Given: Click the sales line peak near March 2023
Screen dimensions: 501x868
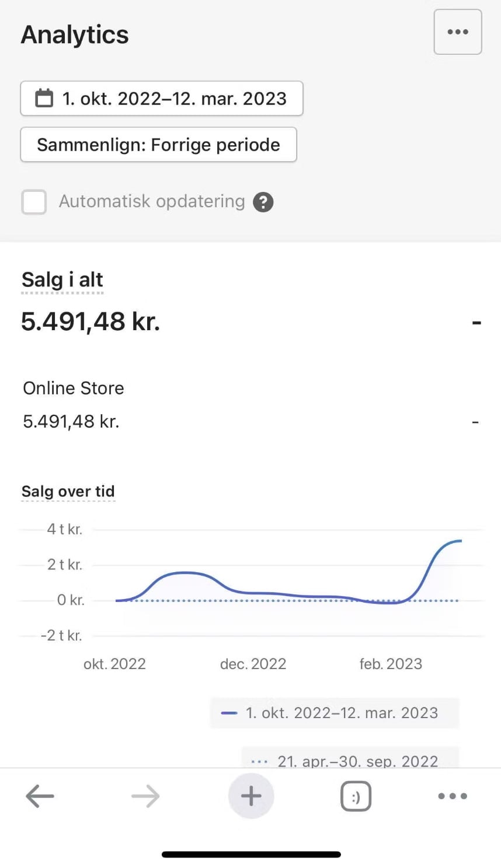Looking at the screenshot, I should click(x=457, y=541).
